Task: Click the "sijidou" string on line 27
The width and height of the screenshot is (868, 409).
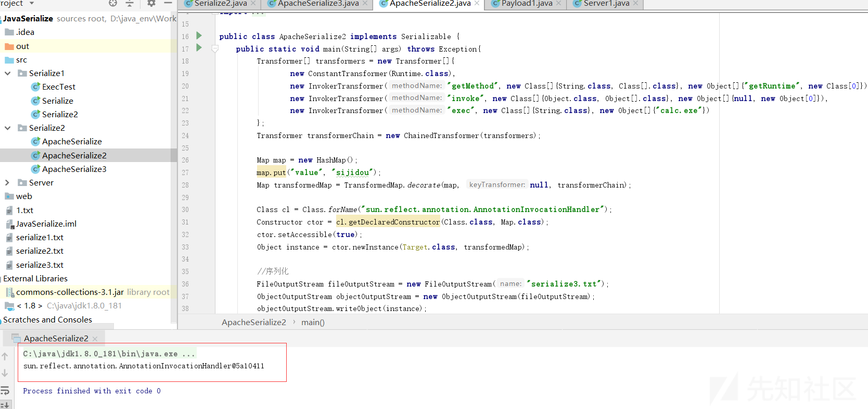Action: click(352, 172)
